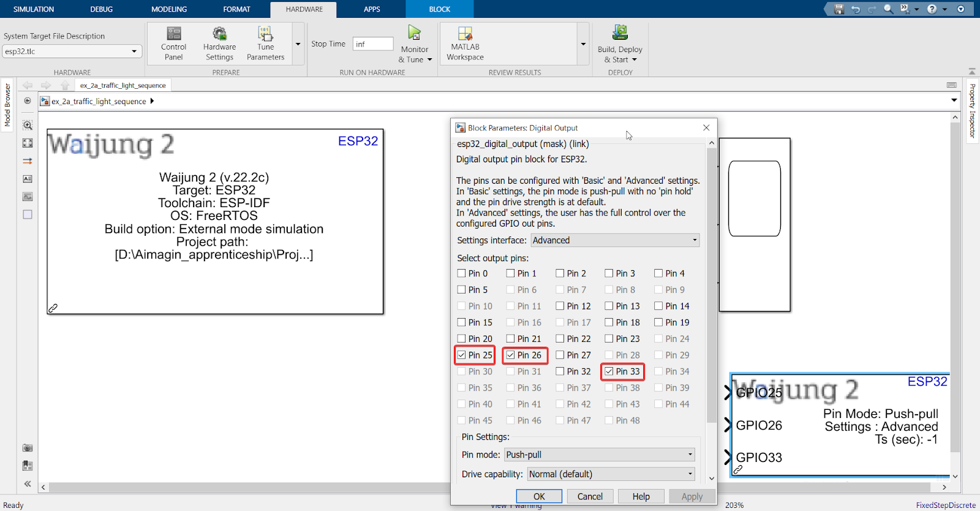
Task: Click the Area box tool icon
Action: coord(28,214)
